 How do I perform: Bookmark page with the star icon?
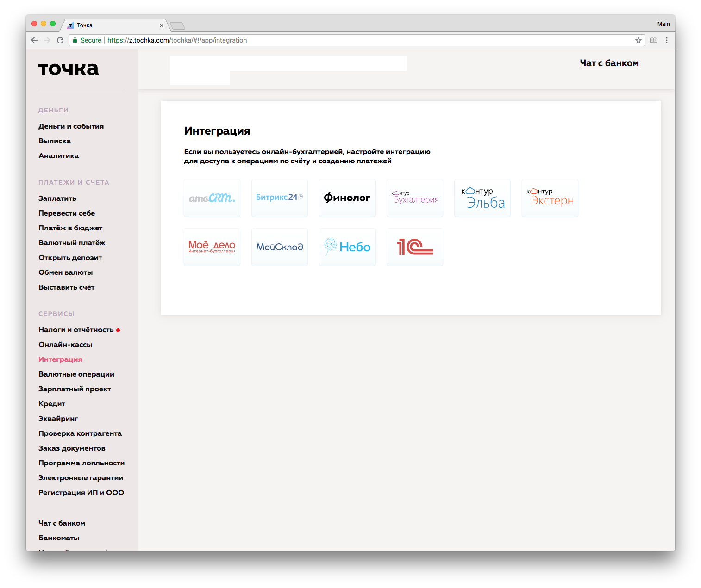pyautogui.click(x=638, y=40)
